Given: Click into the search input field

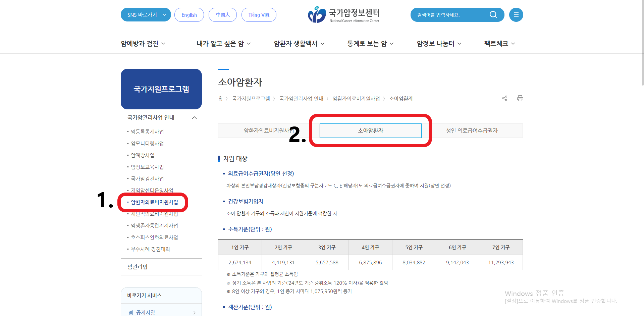Looking at the screenshot, I should tap(446, 14).
